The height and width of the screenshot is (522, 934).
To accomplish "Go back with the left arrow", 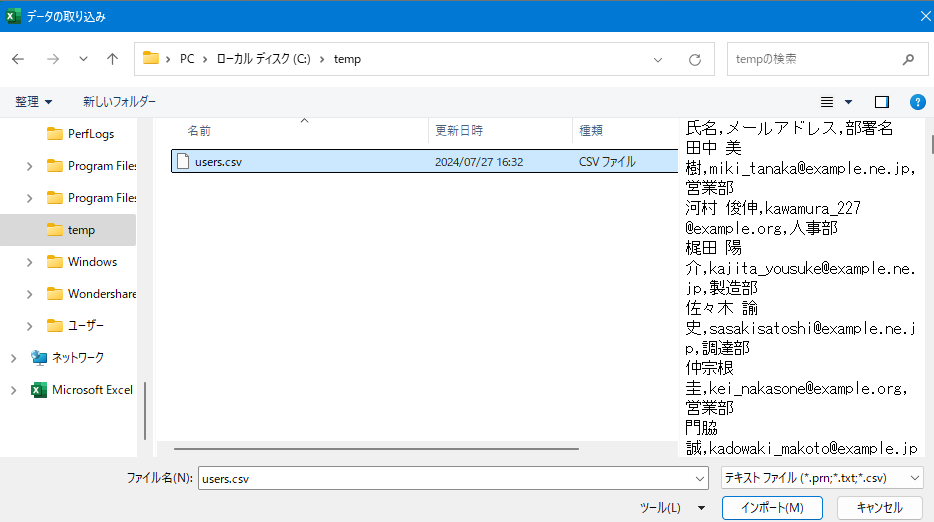I will click(18, 59).
